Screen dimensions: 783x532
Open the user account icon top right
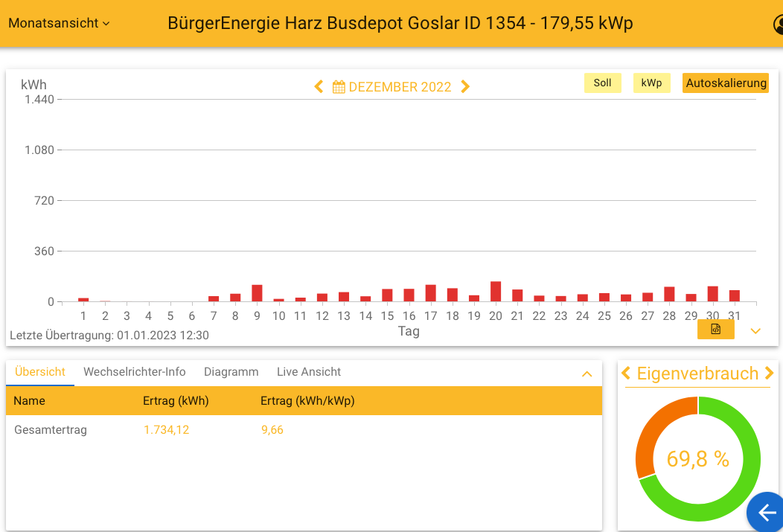(x=779, y=23)
